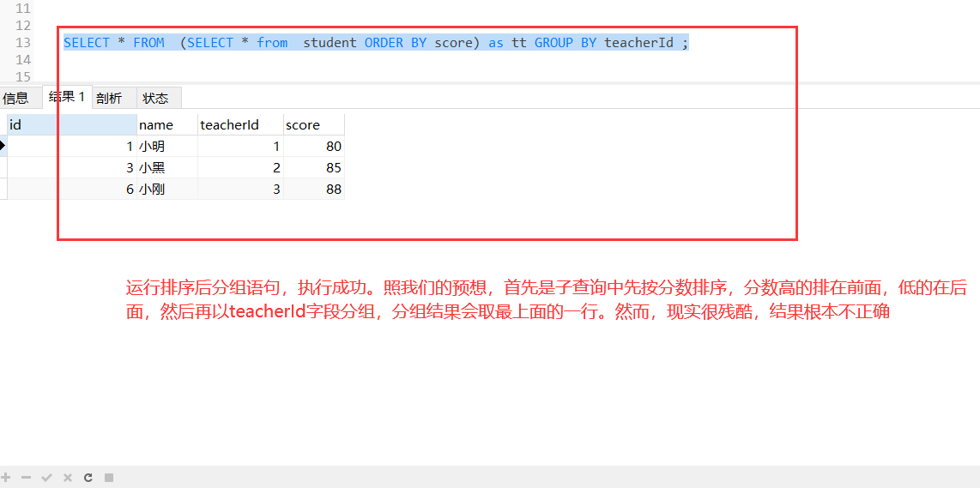The width and height of the screenshot is (980, 488).
Task: Switch to the 结果 1 tab
Action: (67, 97)
